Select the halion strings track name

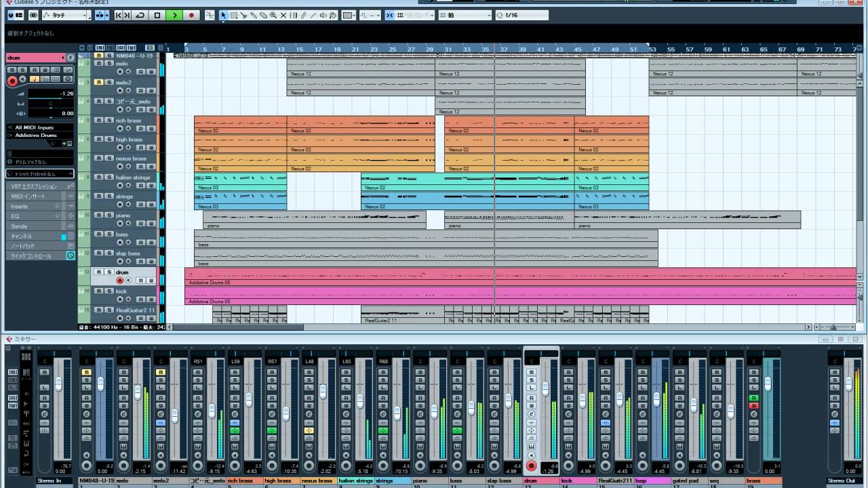133,178
